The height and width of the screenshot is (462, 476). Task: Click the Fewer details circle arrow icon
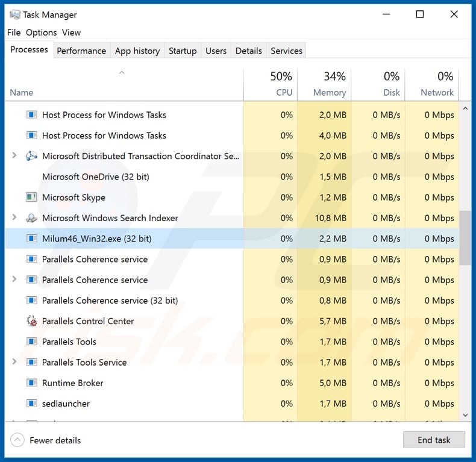[17, 440]
